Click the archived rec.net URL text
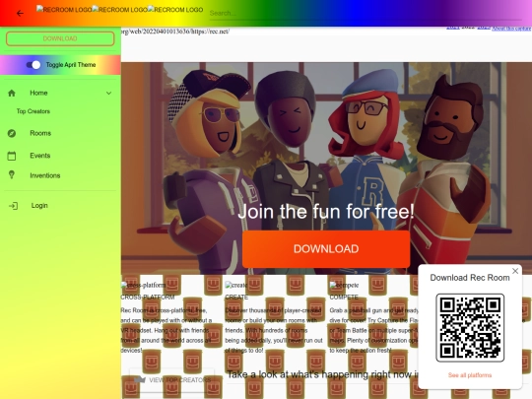Viewport: 532px width, 399px height. pyautogui.click(x=175, y=32)
